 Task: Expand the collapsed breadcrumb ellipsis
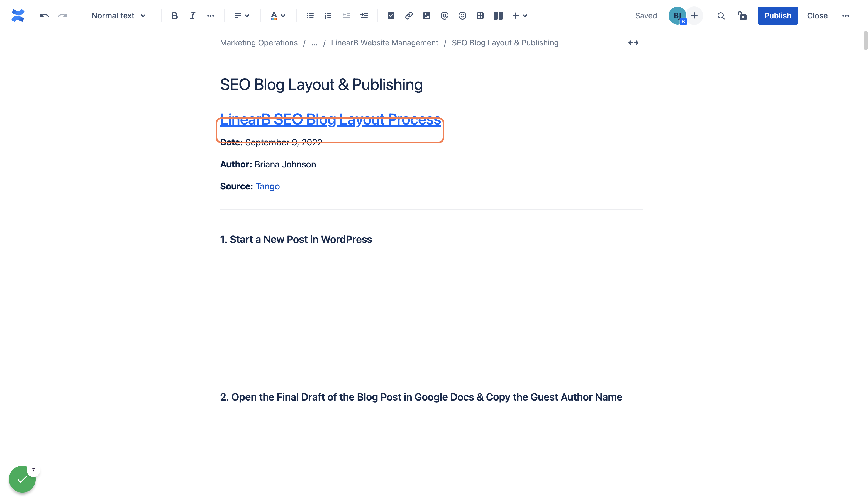(314, 43)
